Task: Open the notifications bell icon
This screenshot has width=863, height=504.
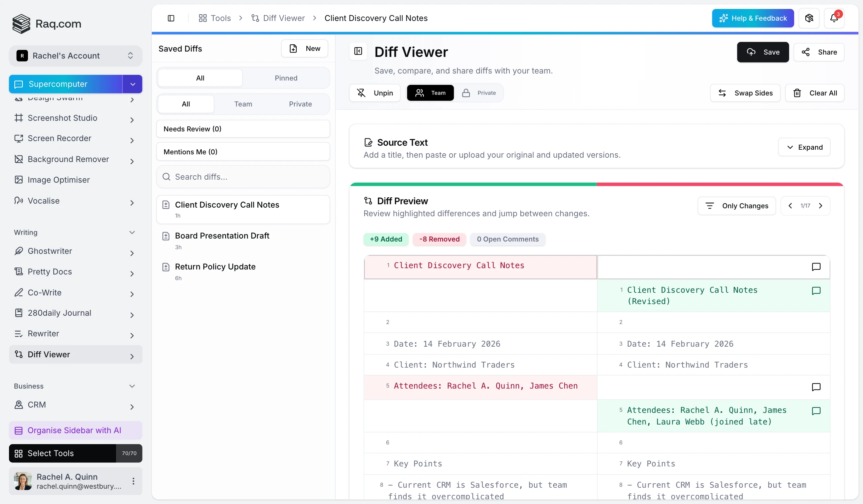Action: (x=834, y=18)
